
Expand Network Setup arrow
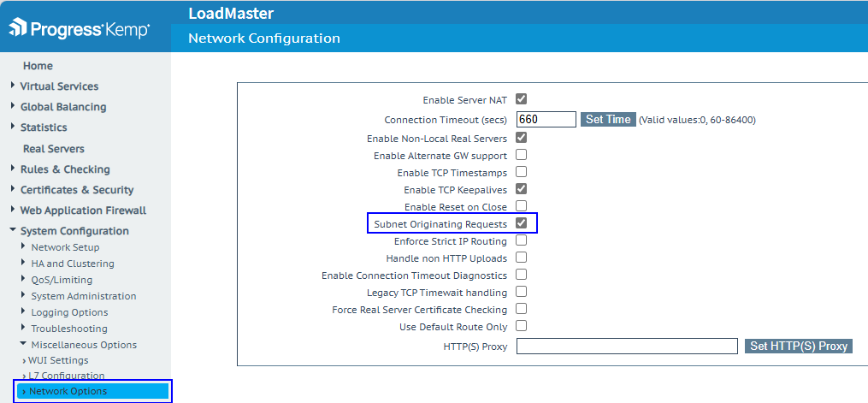23,246
